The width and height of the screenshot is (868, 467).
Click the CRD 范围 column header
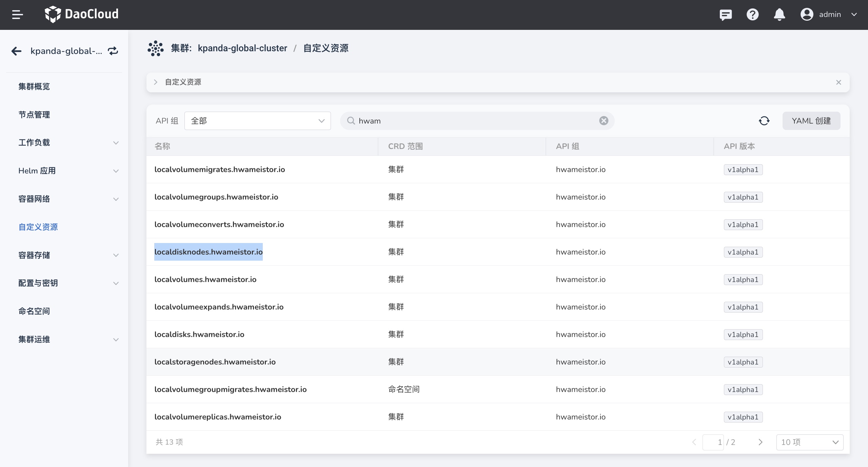[406, 146]
